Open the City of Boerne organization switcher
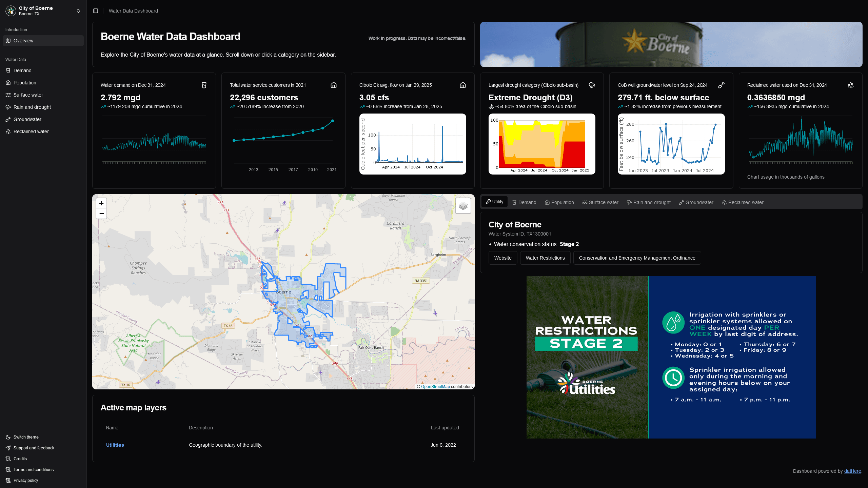Image resolution: width=868 pixels, height=488 pixels. tap(43, 11)
